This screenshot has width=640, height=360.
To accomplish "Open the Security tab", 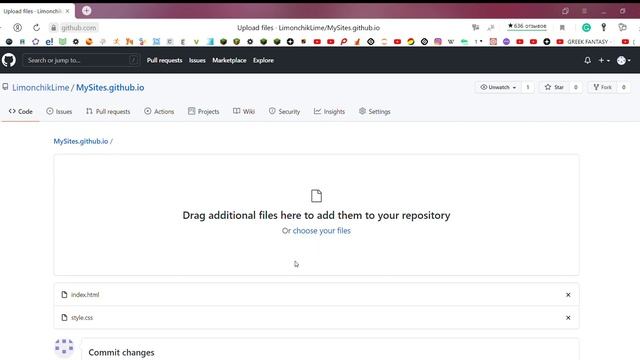I will (x=284, y=111).
